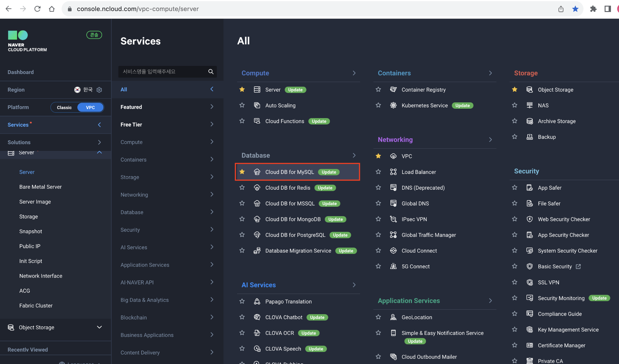619x364 pixels.
Task: Expand the Featured category chevron
Action: pos(212,107)
